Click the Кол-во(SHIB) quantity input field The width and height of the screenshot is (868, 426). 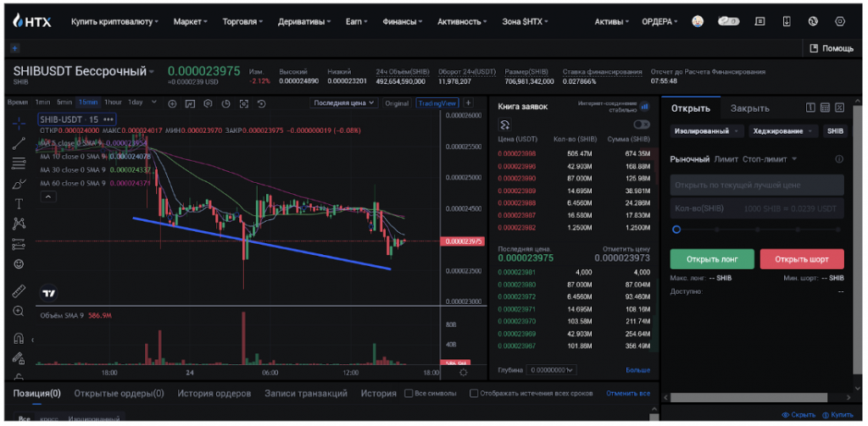(757, 208)
